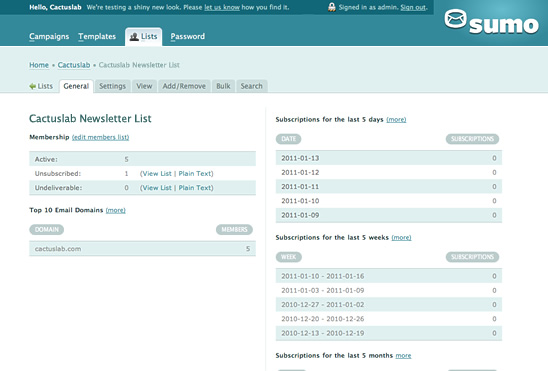The height and width of the screenshot is (371, 548).
Task: Select week 2010-12-20 - 2010-12-26 row
Action: (x=389, y=319)
